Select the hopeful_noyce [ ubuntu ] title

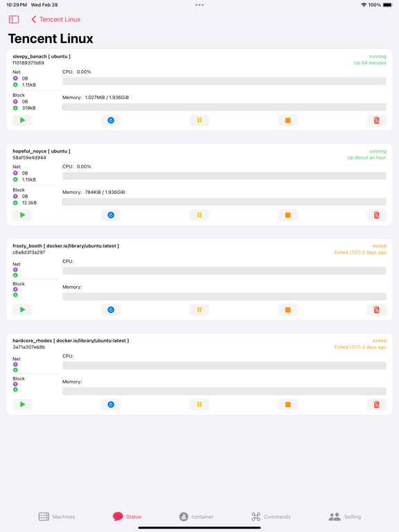[42, 151]
